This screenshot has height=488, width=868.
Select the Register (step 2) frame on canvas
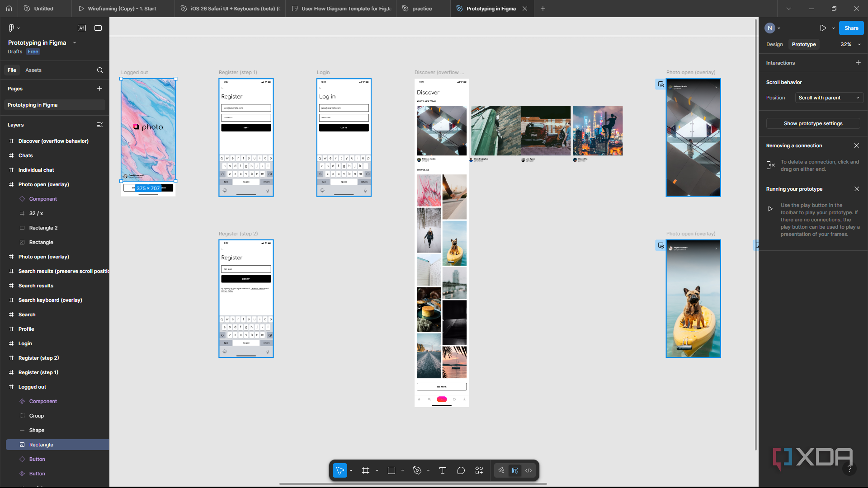[x=246, y=299]
